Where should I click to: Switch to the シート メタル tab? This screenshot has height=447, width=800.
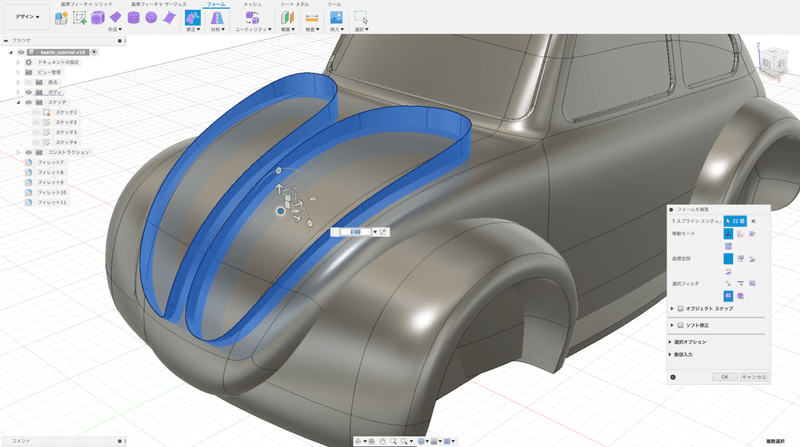[294, 4]
